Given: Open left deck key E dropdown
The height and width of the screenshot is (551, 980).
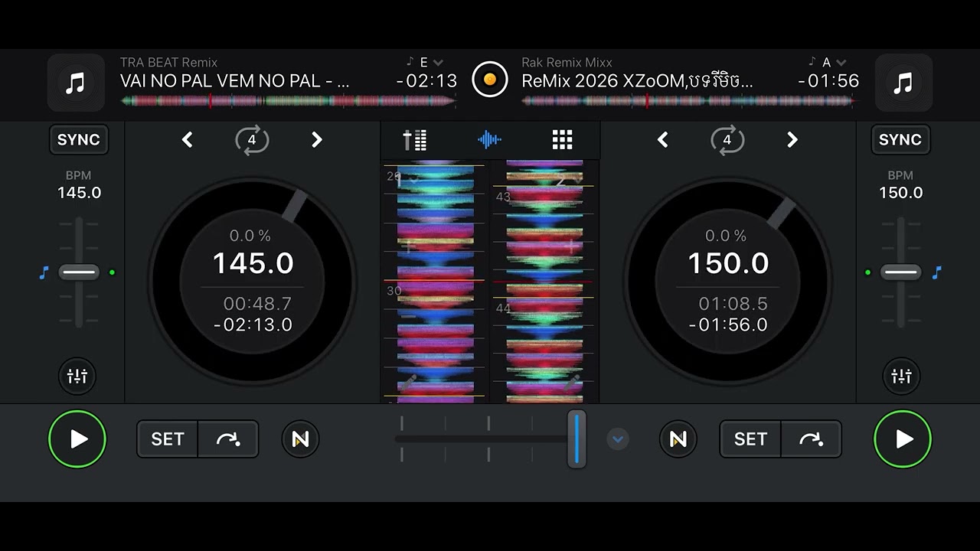Looking at the screenshot, I should pyautogui.click(x=425, y=63).
